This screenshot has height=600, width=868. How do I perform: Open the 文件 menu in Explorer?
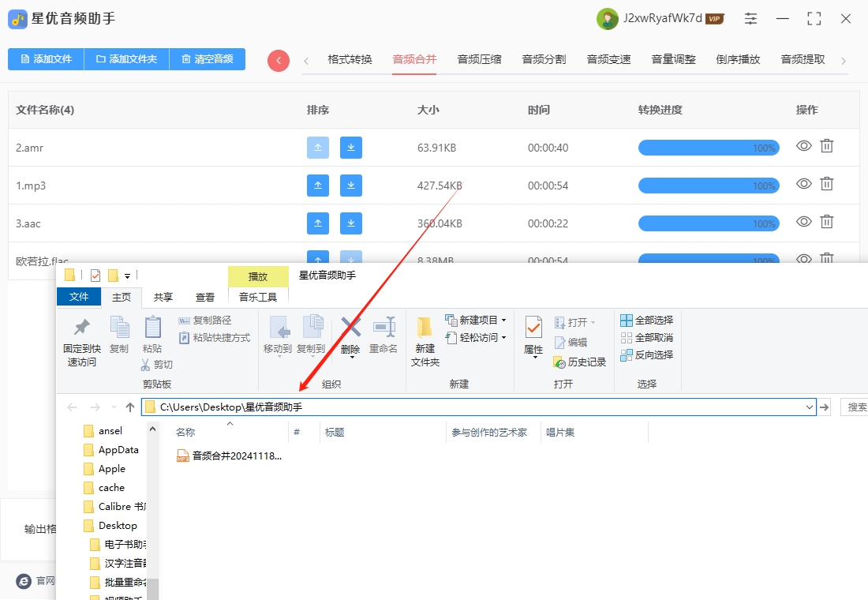[79, 296]
